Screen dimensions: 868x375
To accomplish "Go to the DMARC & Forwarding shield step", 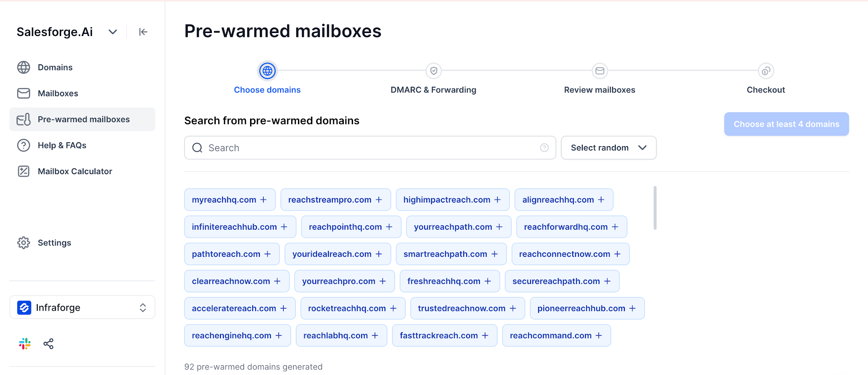I will click(434, 71).
